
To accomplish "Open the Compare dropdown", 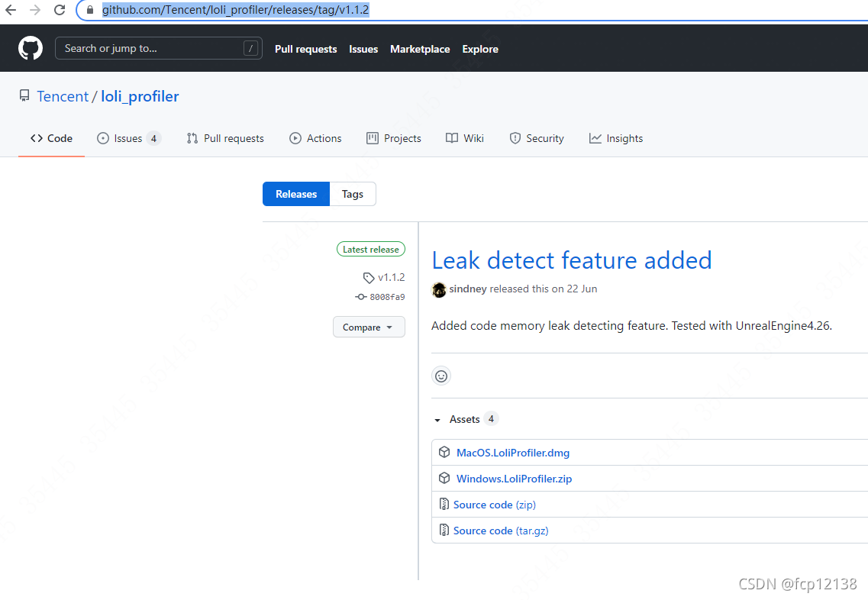I will pyautogui.click(x=369, y=327).
